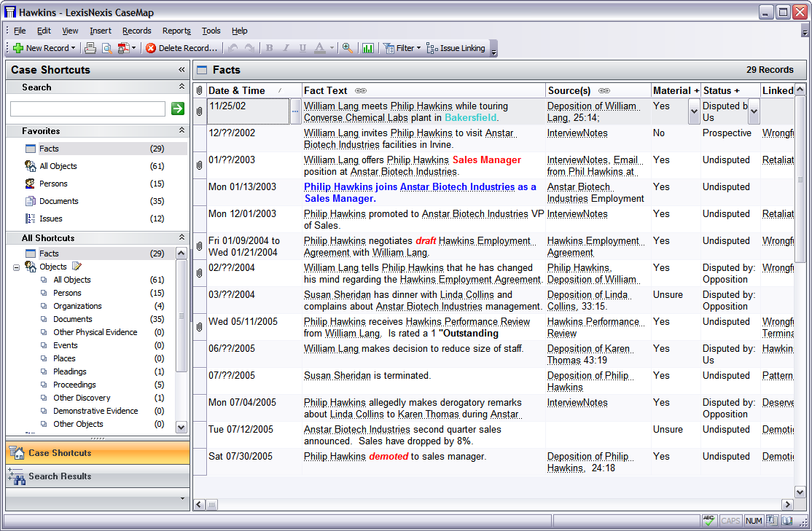Open the Reports menu
Screen dimensions: 812x531
[x=176, y=31]
